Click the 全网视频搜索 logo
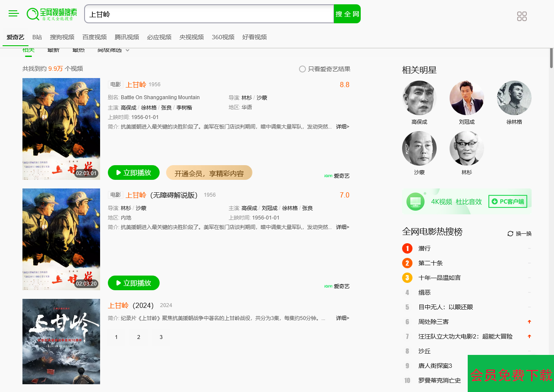The image size is (554, 392). pos(52,14)
